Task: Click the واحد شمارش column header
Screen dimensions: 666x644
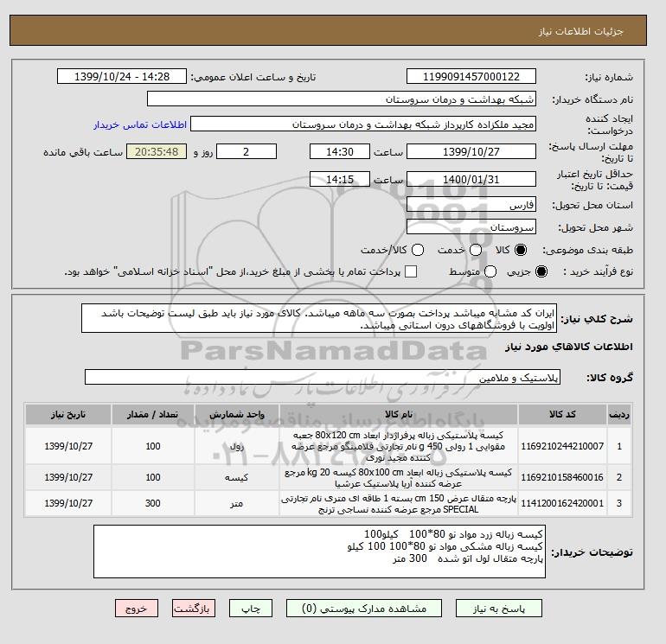Action: (x=237, y=414)
